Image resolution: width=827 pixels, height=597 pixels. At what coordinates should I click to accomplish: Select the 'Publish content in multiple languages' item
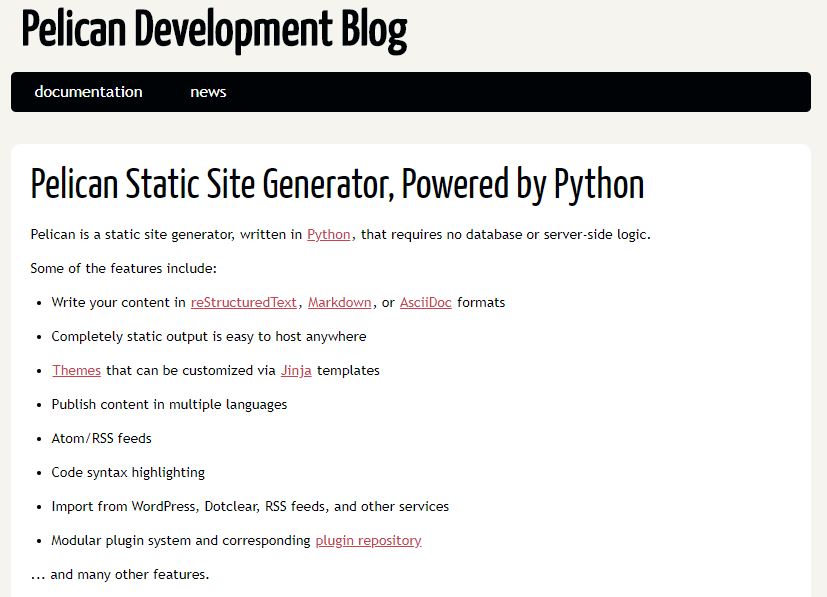pyautogui.click(x=169, y=404)
